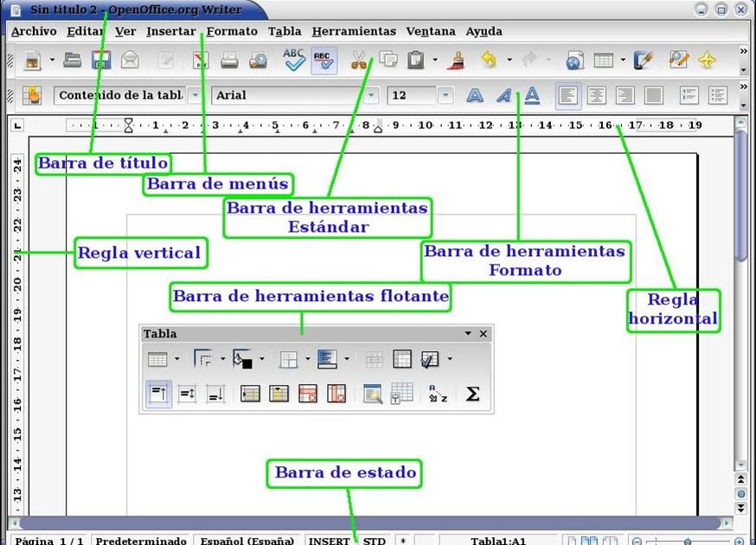Open Optimize dropdown arrow in Tabla toolbar

click(x=449, y=359)
